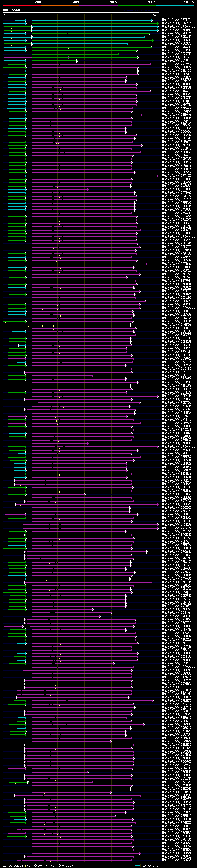The image size is (197, 868).
Task: Select label UniRef100_A9WG74
Action: (177, 67)
